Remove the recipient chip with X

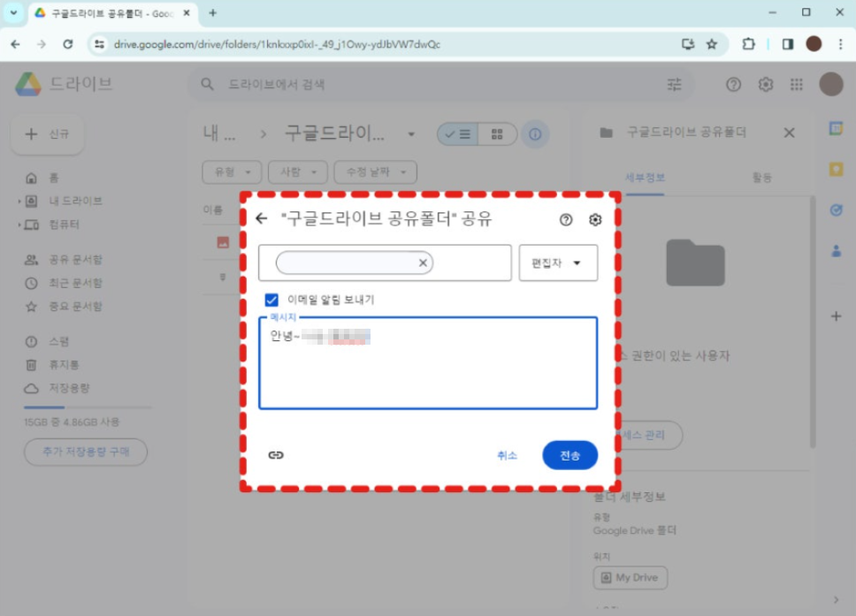coord(423,263)
